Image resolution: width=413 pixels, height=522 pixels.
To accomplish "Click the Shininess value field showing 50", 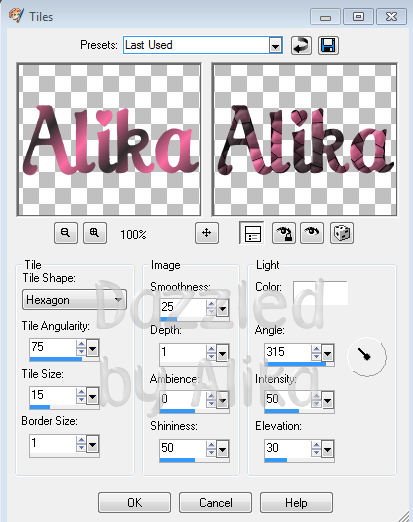I will click(183, 448).
